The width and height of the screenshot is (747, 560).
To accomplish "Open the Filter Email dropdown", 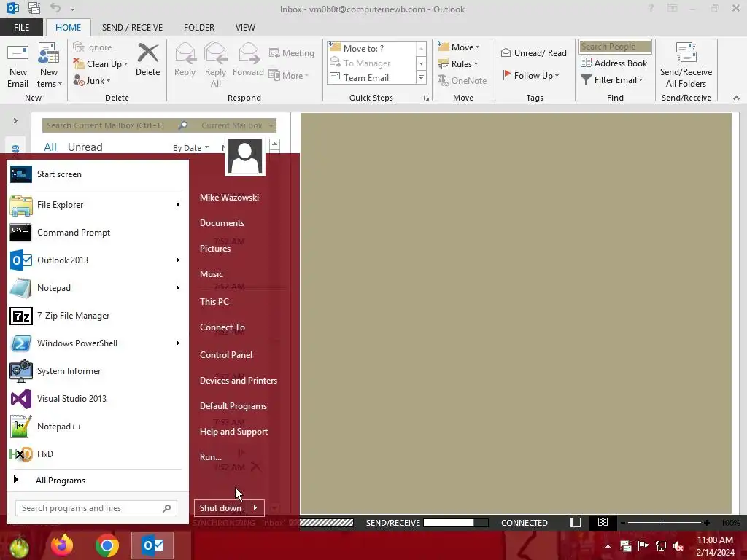I will pyautogui.click(x=612, y=80).
